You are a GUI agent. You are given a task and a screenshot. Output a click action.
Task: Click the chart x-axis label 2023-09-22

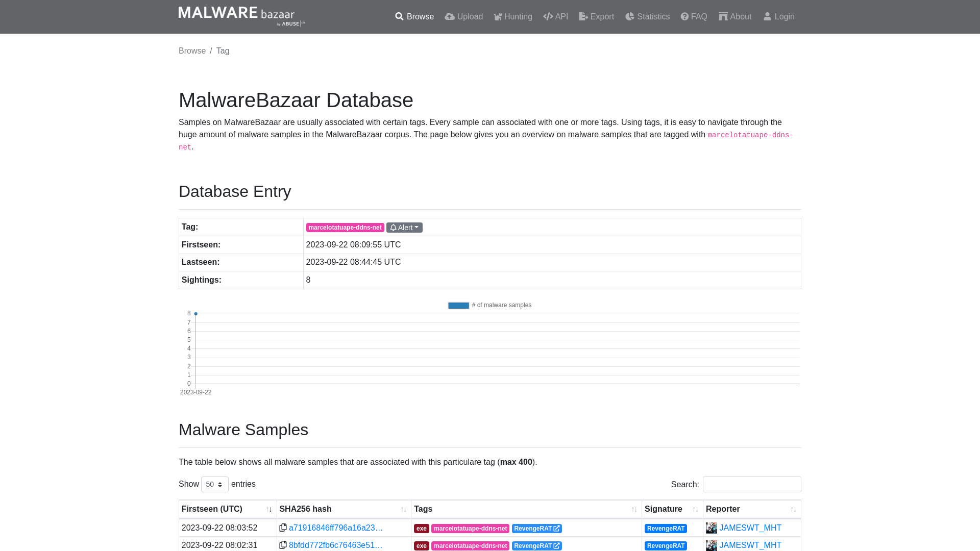click(195, 392)
